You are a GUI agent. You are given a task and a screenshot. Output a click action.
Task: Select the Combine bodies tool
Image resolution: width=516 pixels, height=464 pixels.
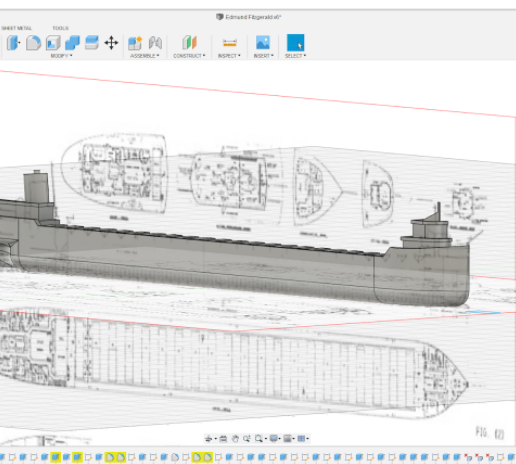click(72, 43)
